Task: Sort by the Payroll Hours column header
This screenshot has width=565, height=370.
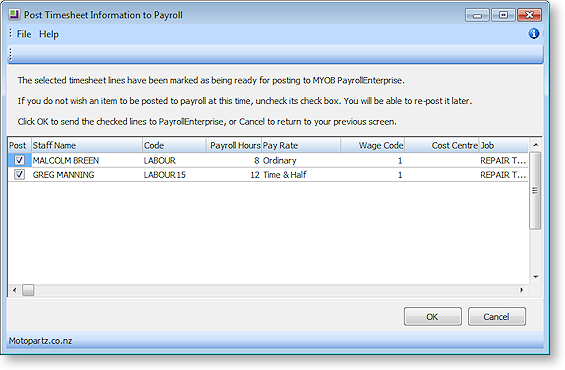Action: (x=233, y=145)
